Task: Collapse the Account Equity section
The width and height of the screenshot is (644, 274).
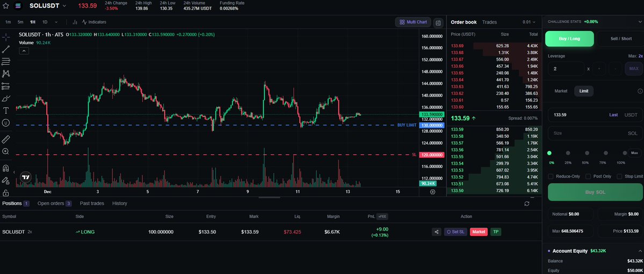Action: tap(640, 250)
